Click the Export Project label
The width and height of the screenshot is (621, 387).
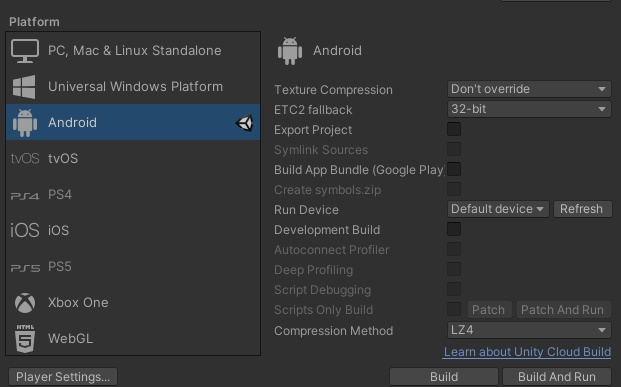(313, 130)
